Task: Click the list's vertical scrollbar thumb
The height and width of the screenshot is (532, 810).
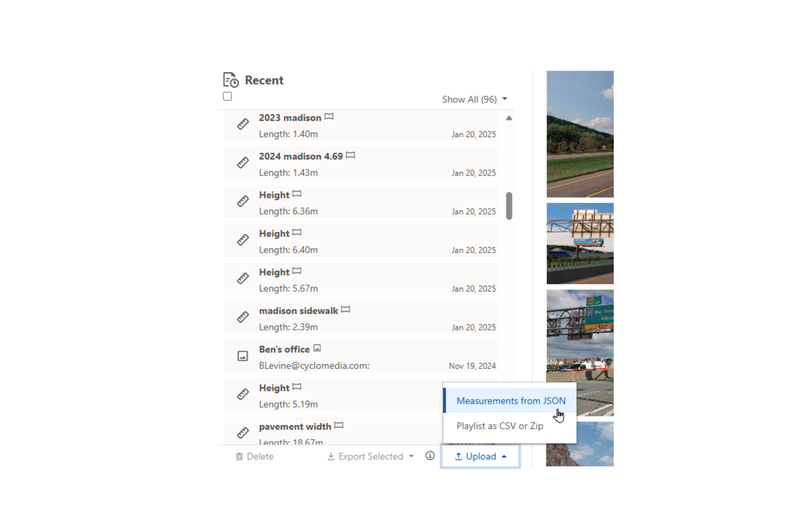Action: coord(509,206)
